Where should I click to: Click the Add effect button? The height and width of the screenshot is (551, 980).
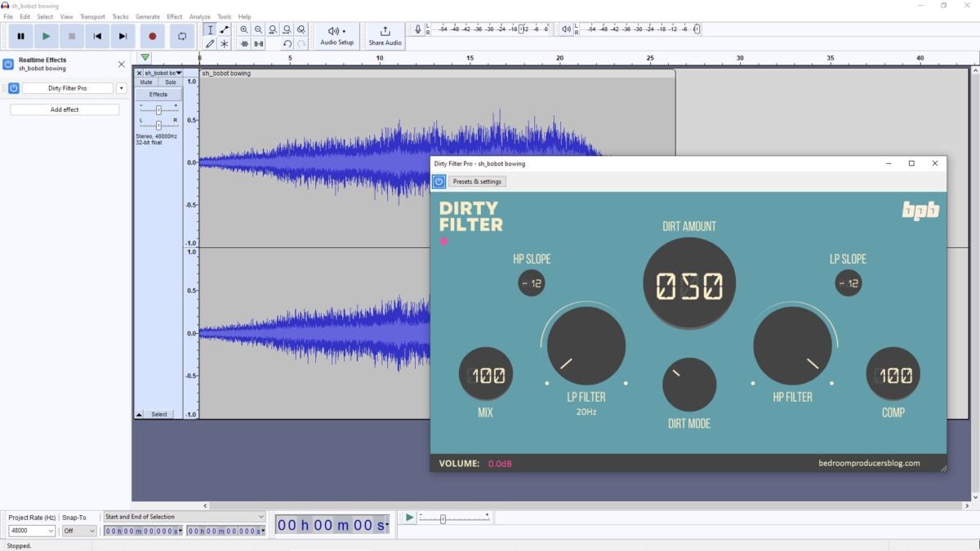click(x=65, y=109)
